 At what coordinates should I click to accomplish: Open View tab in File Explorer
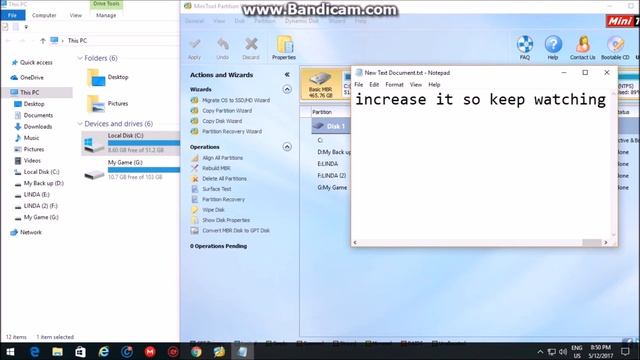tap(76, 15)
